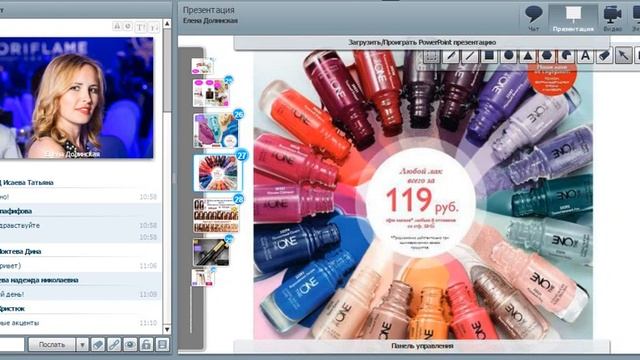640x360 pixels.
Task: Click chat message 'дравствуйте'
Action: coord(20,225)
